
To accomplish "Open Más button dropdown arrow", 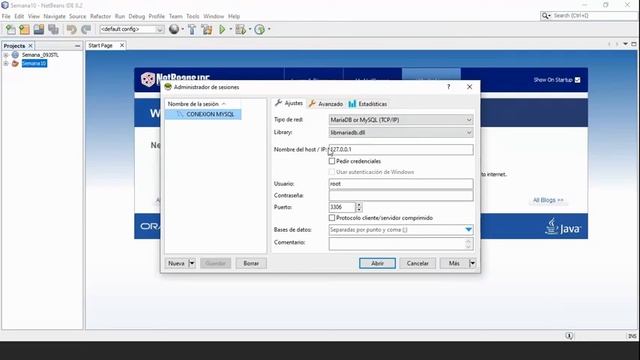I will pos(472,263).
